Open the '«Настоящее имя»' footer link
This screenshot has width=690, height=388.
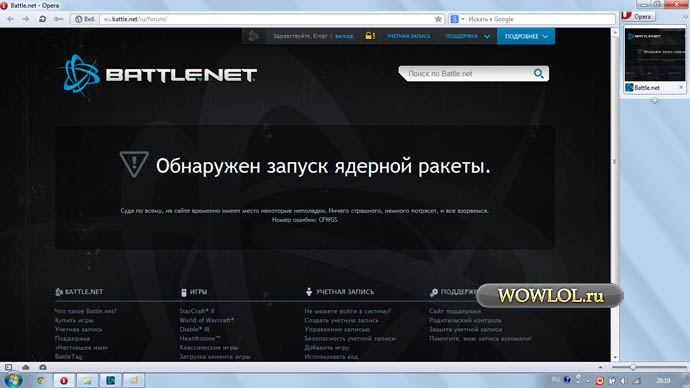pos(81,348)
